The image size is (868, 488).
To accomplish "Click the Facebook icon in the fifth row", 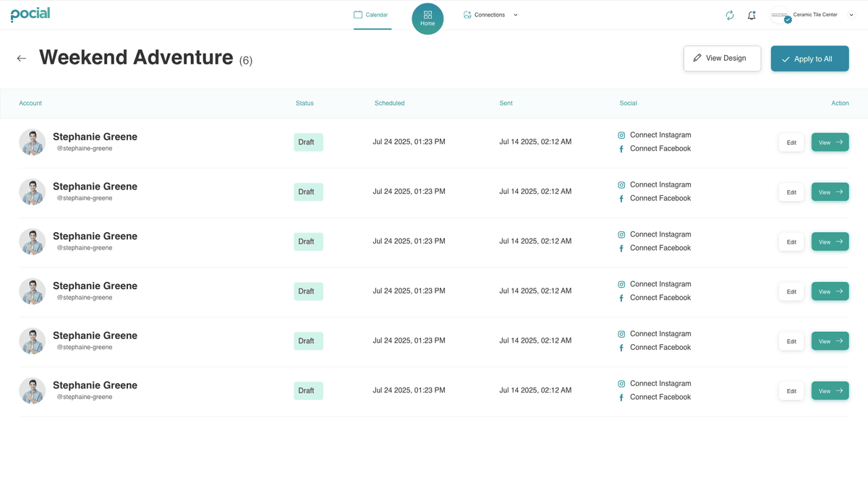I will 621,348.
